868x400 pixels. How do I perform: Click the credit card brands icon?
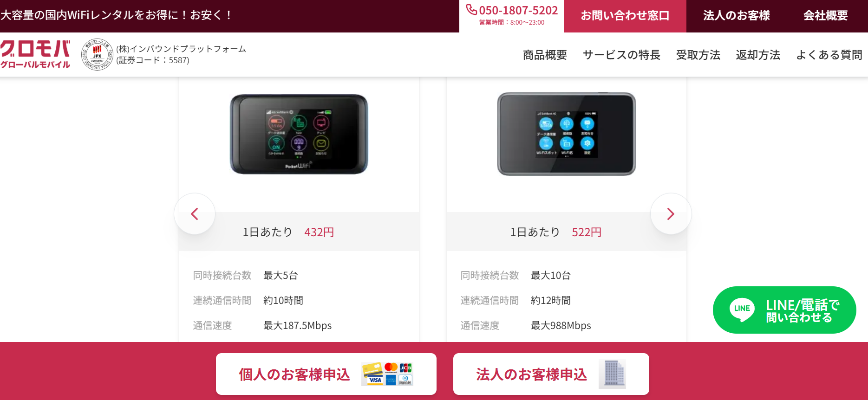387,374
